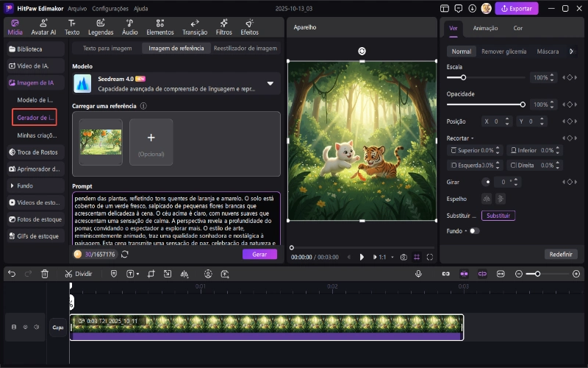
Task: Mute the timeline track audio
Action: point(37,327)
